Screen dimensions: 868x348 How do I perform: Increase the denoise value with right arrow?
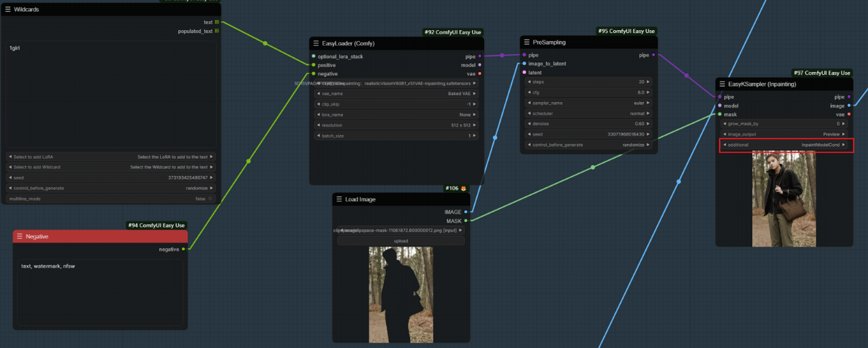coord(649,124)
